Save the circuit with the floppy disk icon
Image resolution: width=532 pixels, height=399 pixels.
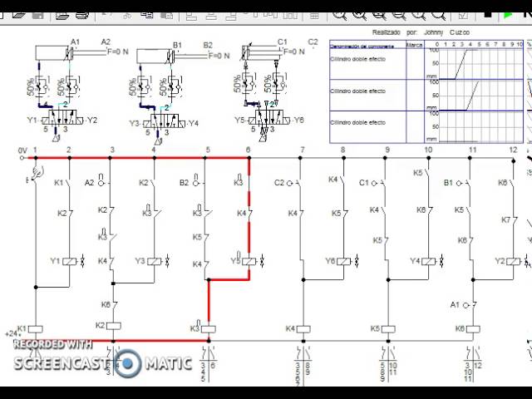pyautogui.click(x=37, y=16)
